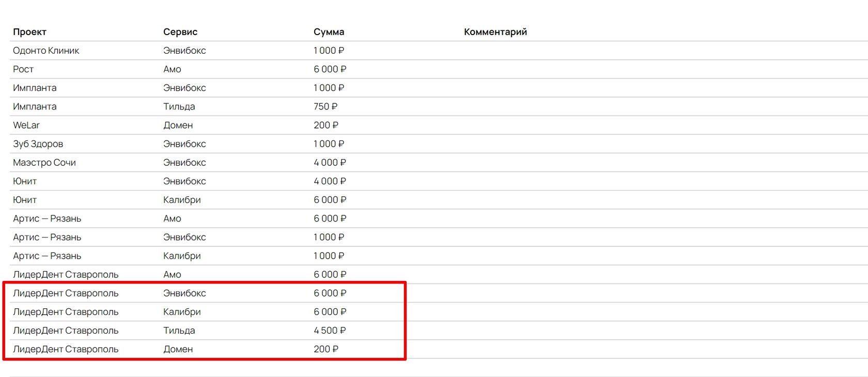Click the 750 ₽ sum cell
The height and width of the screenshot is (377, 868).
[x=325, y=106]
